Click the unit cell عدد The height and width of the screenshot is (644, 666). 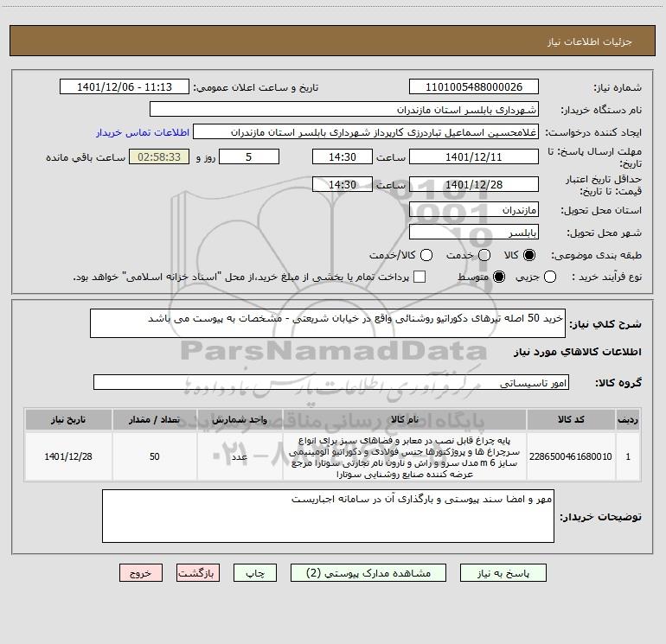(240, 456)
